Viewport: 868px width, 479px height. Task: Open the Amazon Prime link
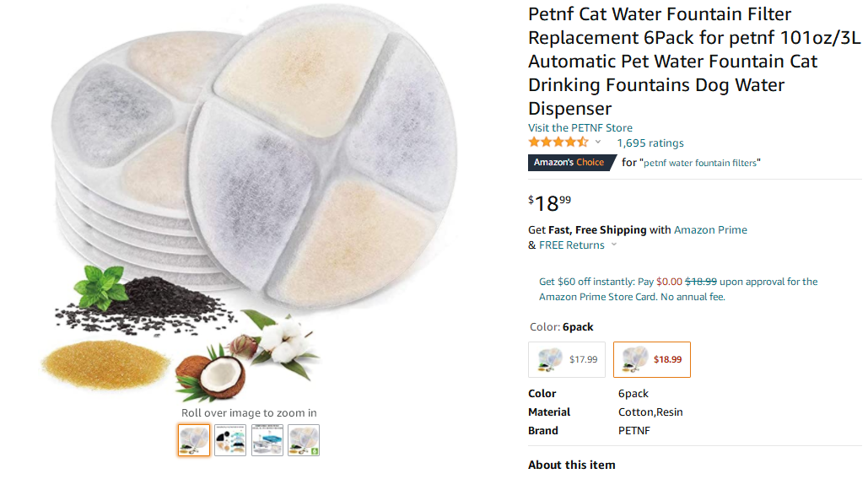[710, 229]
